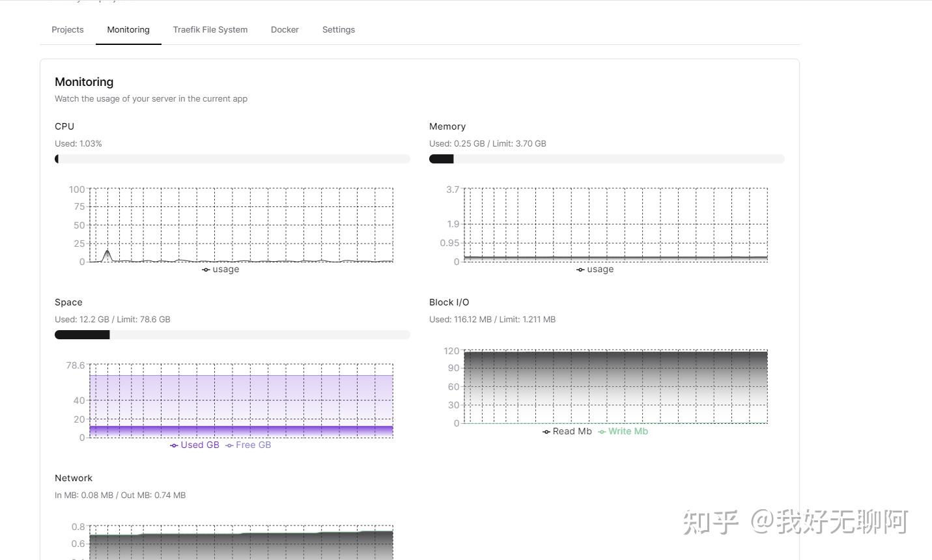
Task: Click the active Monitoring tab
Action: click(128, 29)
